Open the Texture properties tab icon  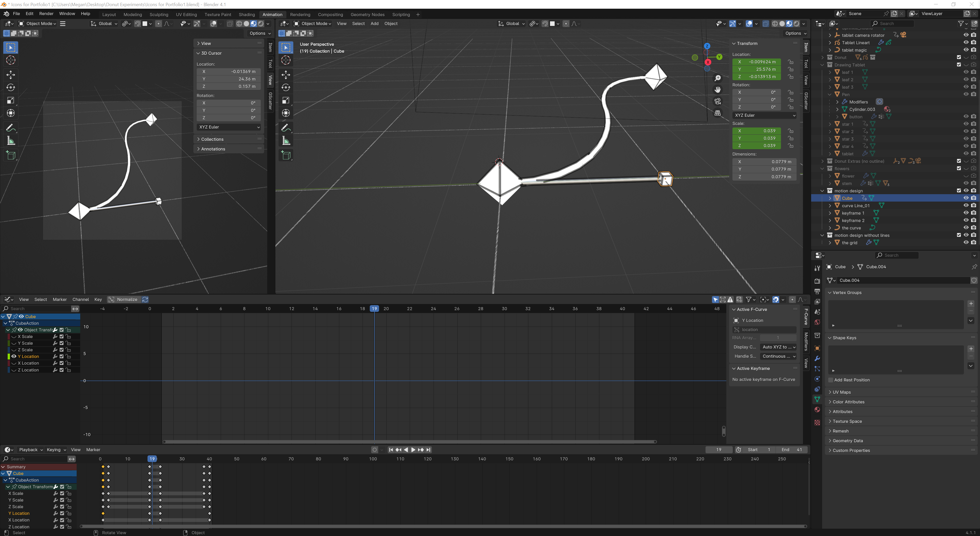817,423
